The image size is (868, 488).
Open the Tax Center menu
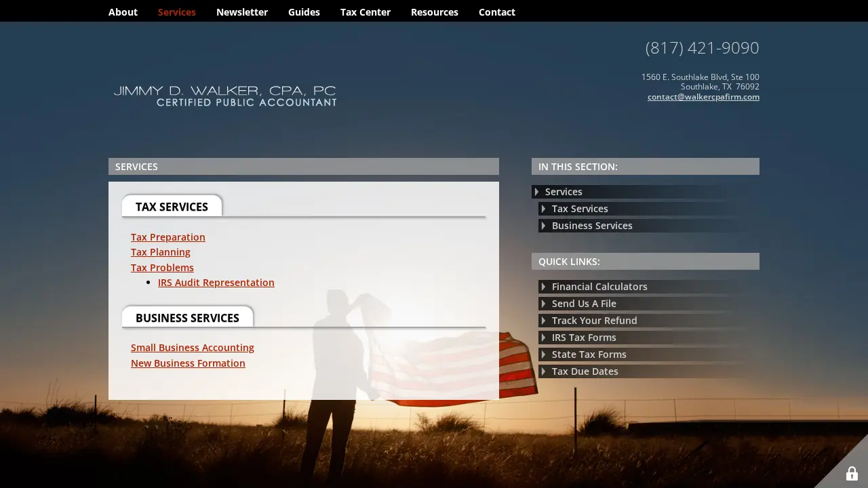point(366,12)
